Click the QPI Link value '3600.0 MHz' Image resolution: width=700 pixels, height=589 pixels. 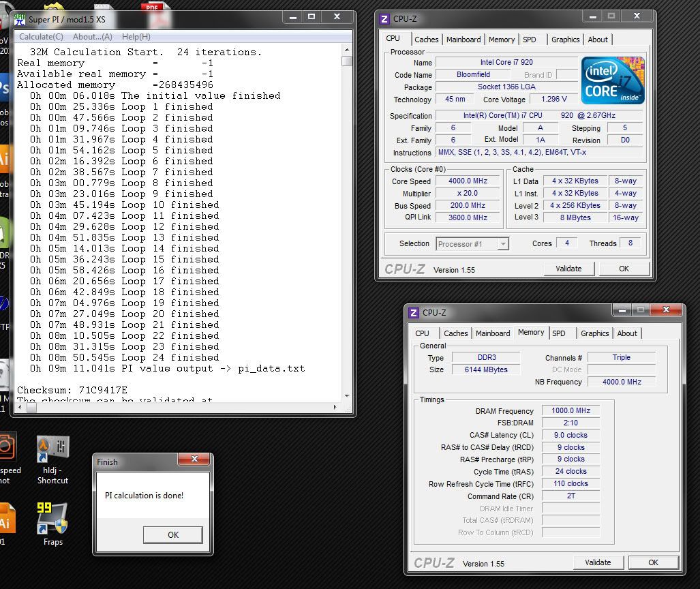468,217
